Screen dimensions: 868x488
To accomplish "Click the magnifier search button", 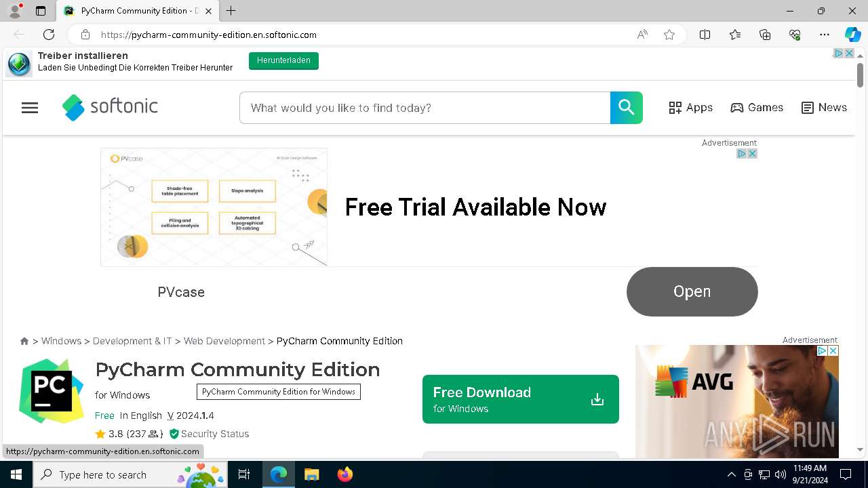I will tap(627, 108).
